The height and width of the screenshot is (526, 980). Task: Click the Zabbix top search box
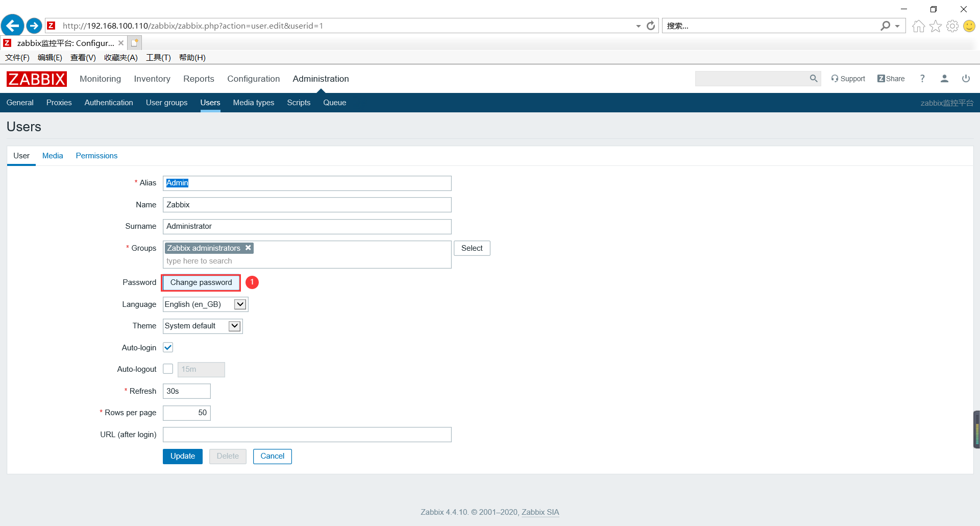click(x=751, y=79)
